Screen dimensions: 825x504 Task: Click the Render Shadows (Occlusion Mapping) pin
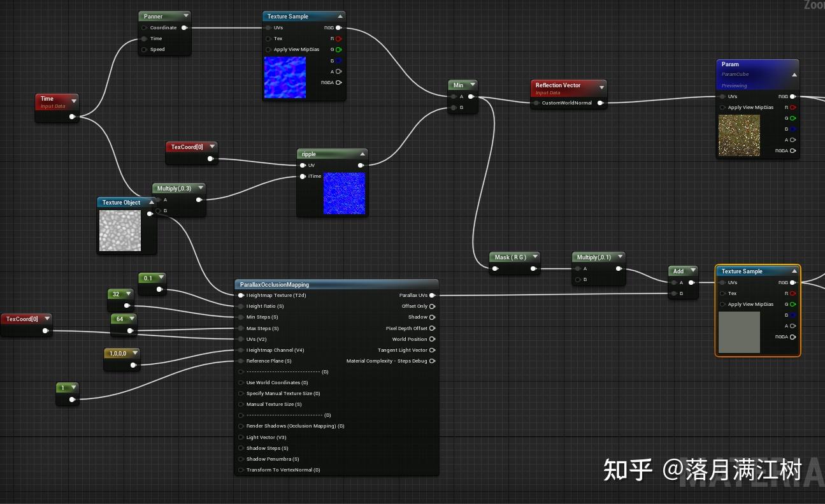pos(241,426)
